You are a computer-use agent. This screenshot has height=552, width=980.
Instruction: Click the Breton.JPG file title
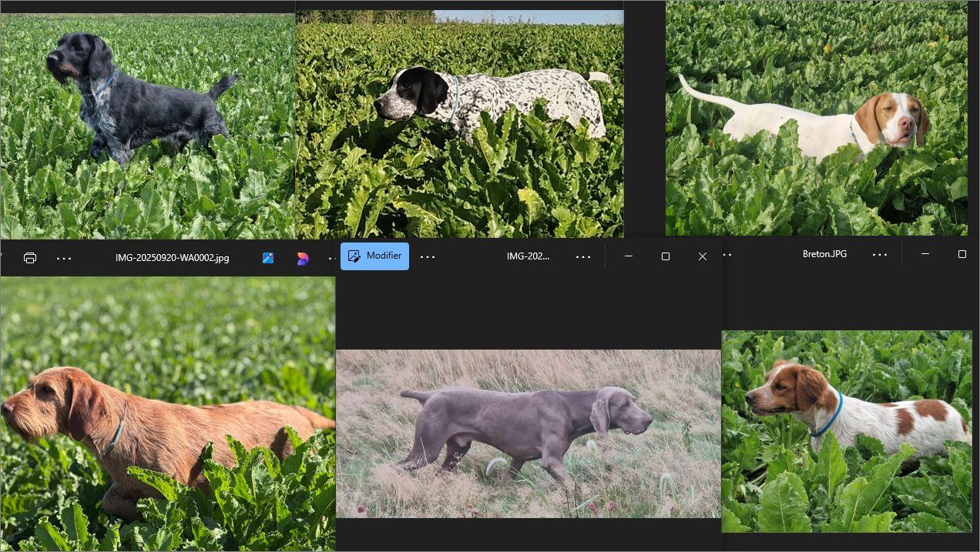[x=824, y=254]
